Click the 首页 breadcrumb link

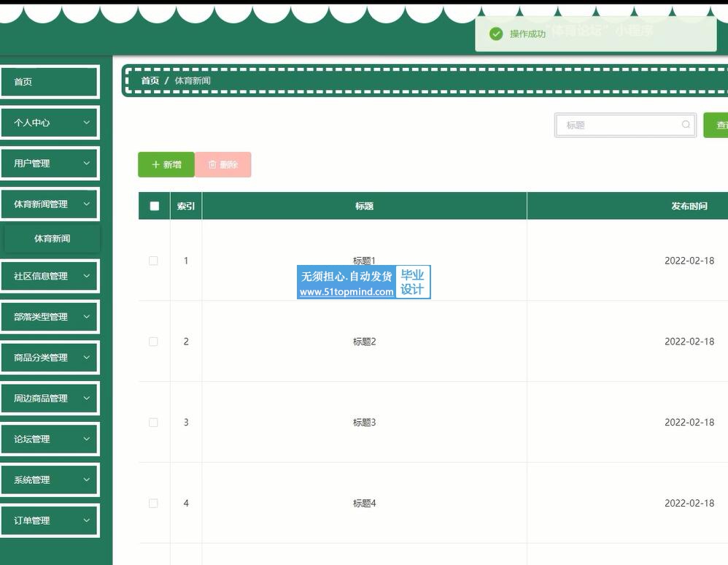click(150, 80)
